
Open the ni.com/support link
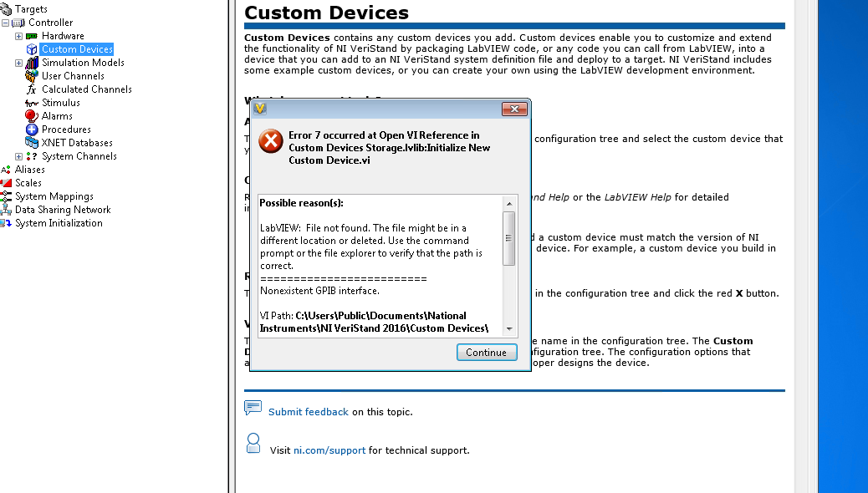tap(329, 450)
